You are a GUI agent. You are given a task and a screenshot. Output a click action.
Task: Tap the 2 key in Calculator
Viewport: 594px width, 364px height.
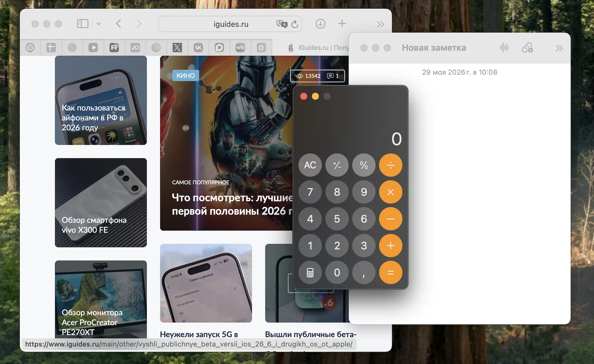pyautogui.click(x=337, y=246)
